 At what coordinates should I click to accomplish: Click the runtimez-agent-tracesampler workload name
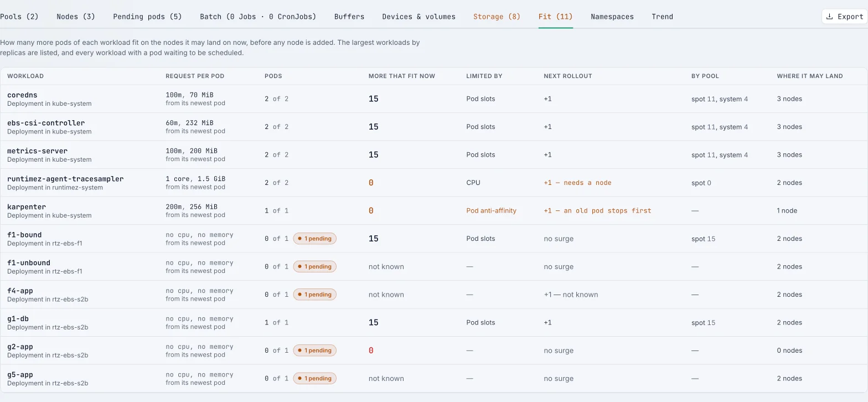[x=65, y=179]
